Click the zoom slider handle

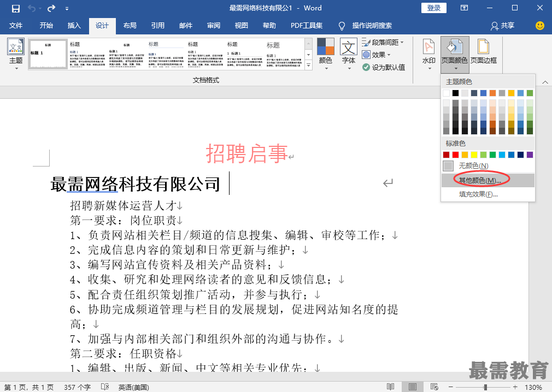coord(485,387)
